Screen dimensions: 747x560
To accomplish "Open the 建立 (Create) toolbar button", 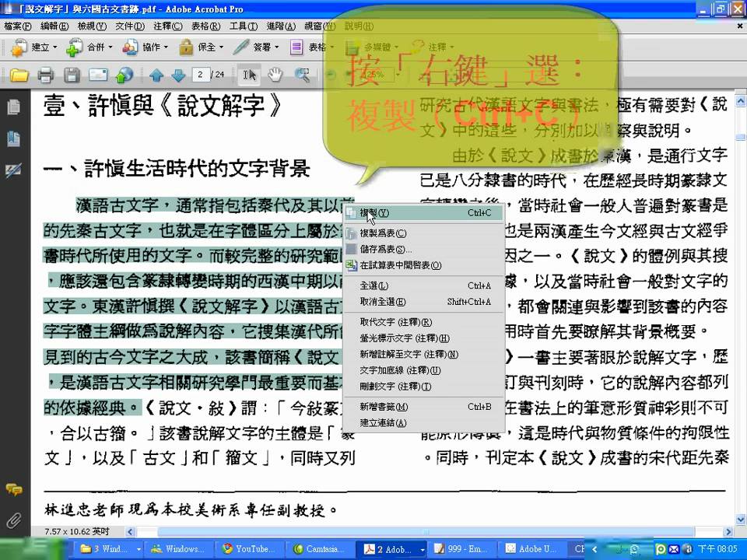I will coord(33,47).
